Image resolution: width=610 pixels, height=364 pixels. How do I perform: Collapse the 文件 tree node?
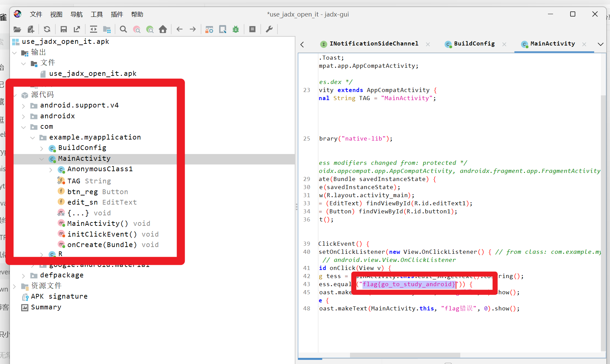click(x=23, y=63)
